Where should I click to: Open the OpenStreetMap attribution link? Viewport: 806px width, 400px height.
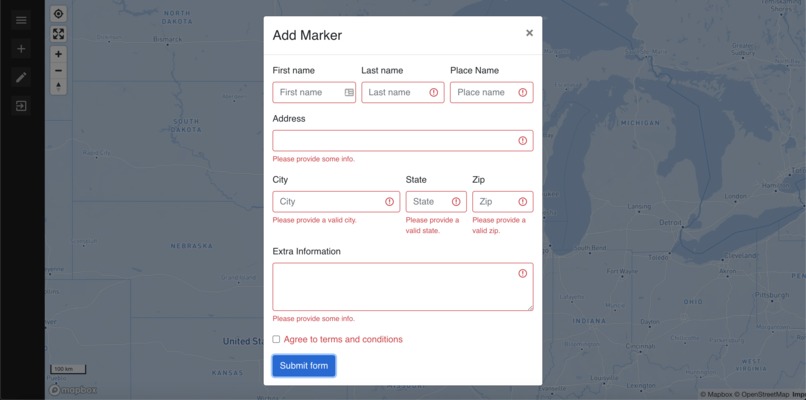pos(761,394)
